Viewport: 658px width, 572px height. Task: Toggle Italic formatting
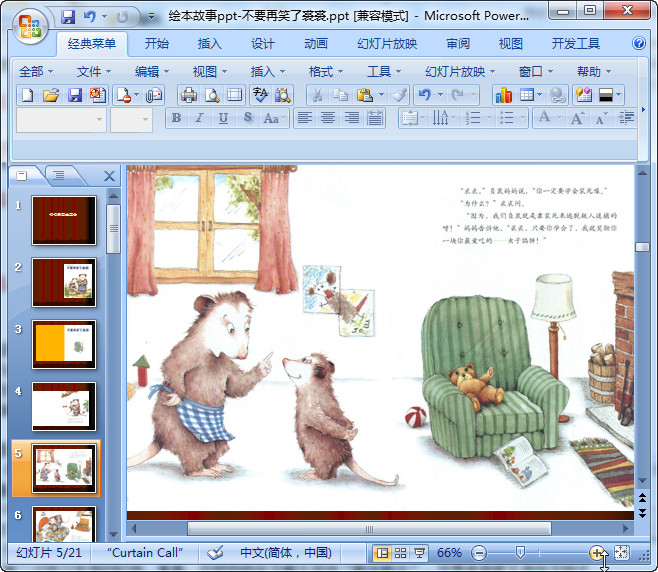pyautogui.click(x=200, y=118)
